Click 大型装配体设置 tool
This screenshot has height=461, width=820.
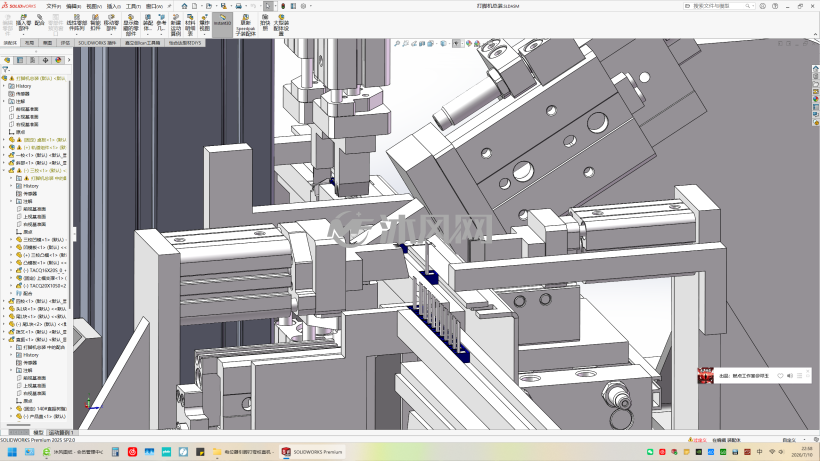281,25
